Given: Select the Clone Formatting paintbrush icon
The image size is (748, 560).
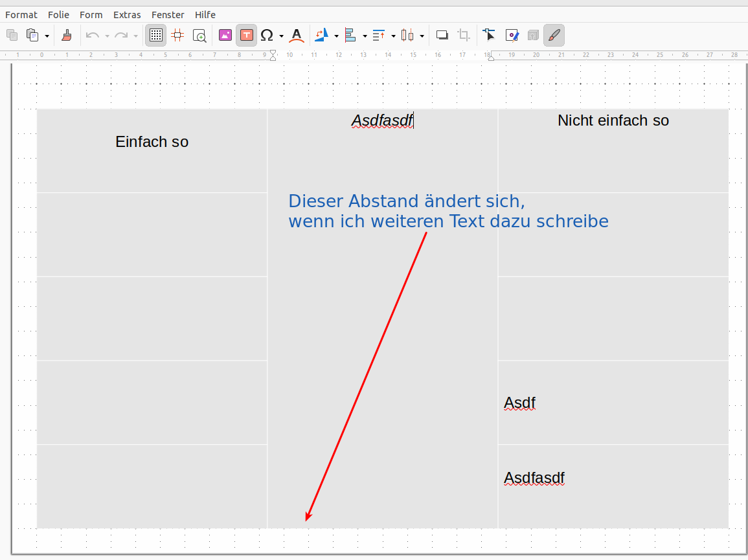Looking at the screenshot, I should pyautogui.click(x=67, y=35).
